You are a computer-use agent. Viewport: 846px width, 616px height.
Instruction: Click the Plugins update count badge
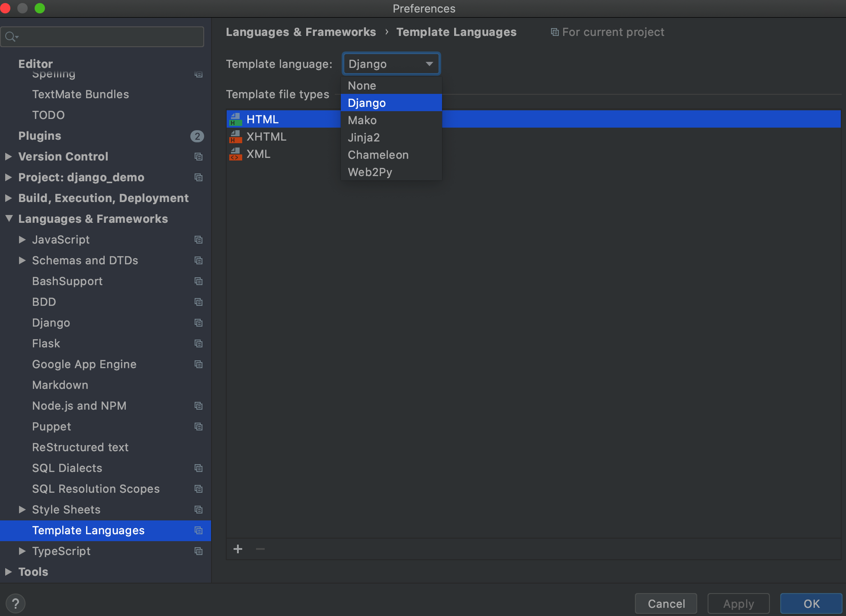197,136
